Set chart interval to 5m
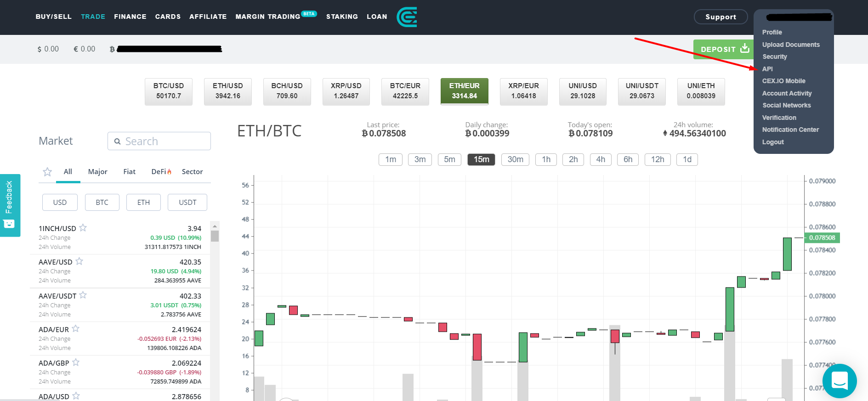The height and width of the screenshot is (401, 868). click(449, 159)
